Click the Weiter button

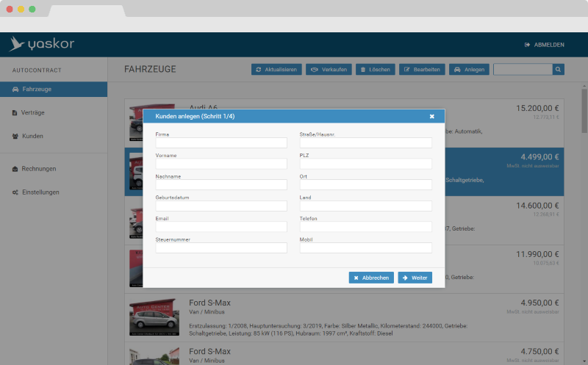[415, 278]
